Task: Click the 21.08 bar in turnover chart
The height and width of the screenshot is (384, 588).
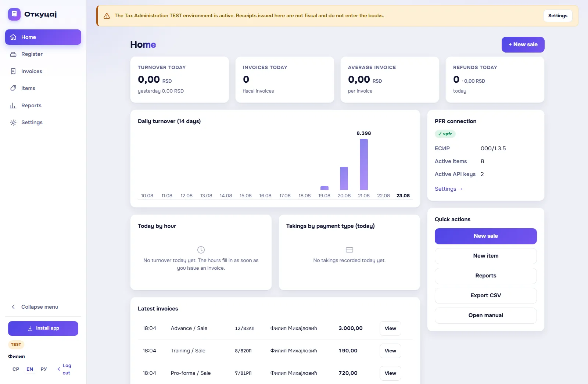Action: click(364, 164)
